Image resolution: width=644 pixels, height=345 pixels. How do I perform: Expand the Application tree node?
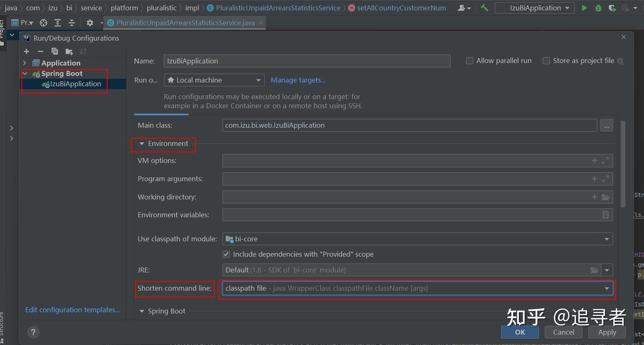coord(25,63)
